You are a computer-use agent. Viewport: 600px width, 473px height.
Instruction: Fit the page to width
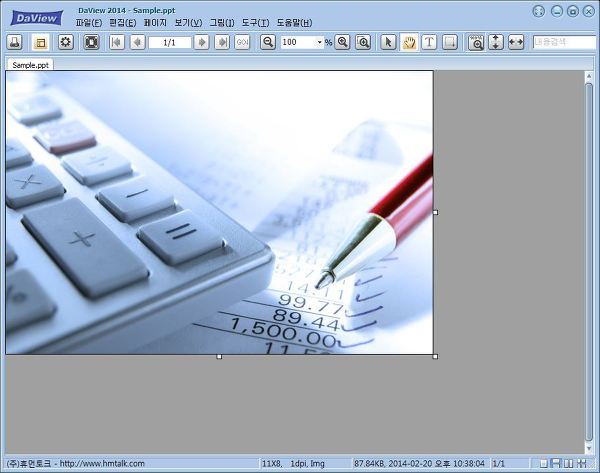(x=516, y=42)
